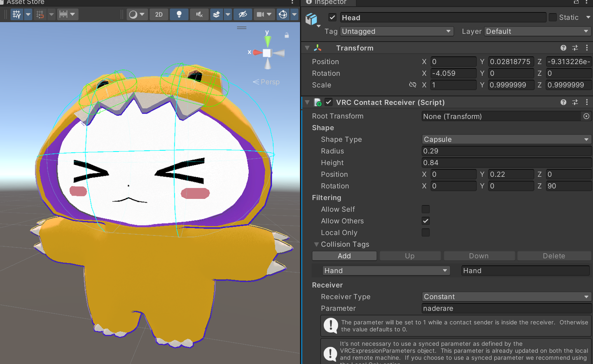Click the Down button for collision tags
The image size is (593, 364).
coord(479,256)
